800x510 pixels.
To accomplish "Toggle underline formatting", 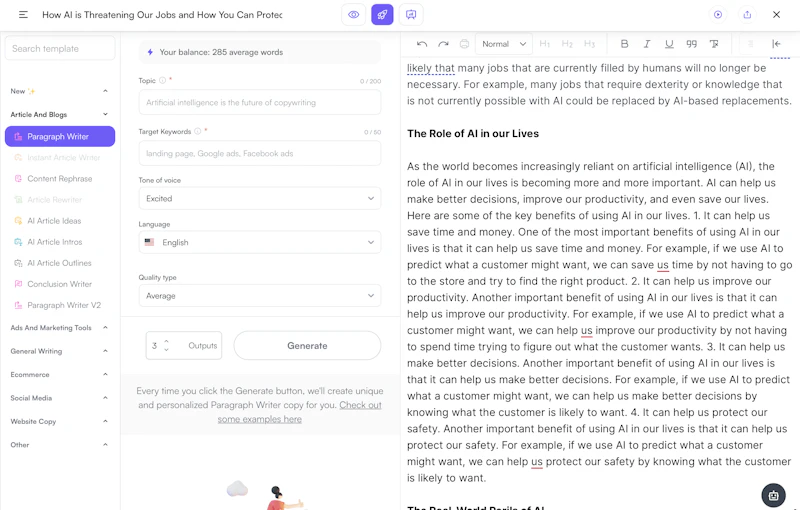I will [x=669, y=44].
